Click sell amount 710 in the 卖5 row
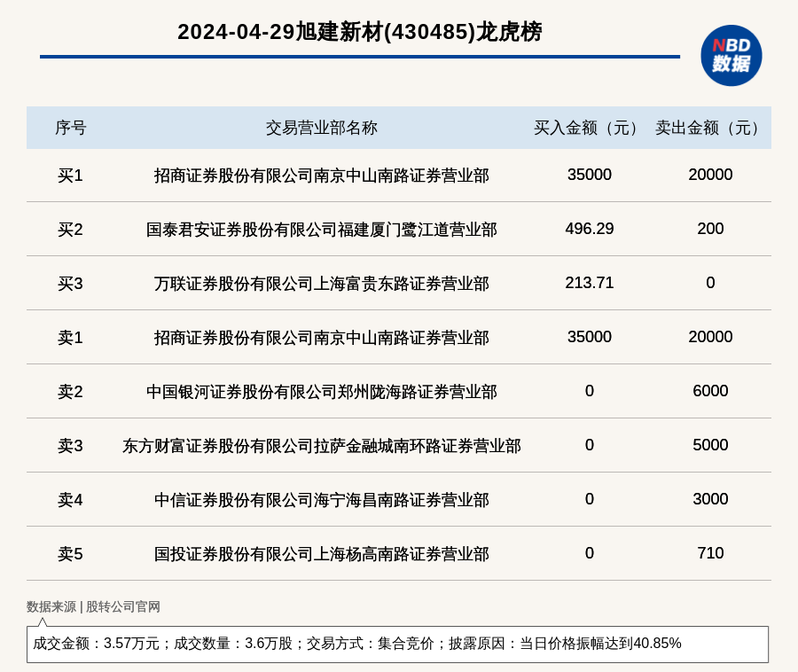798x672 pixels. coord(710,553)
